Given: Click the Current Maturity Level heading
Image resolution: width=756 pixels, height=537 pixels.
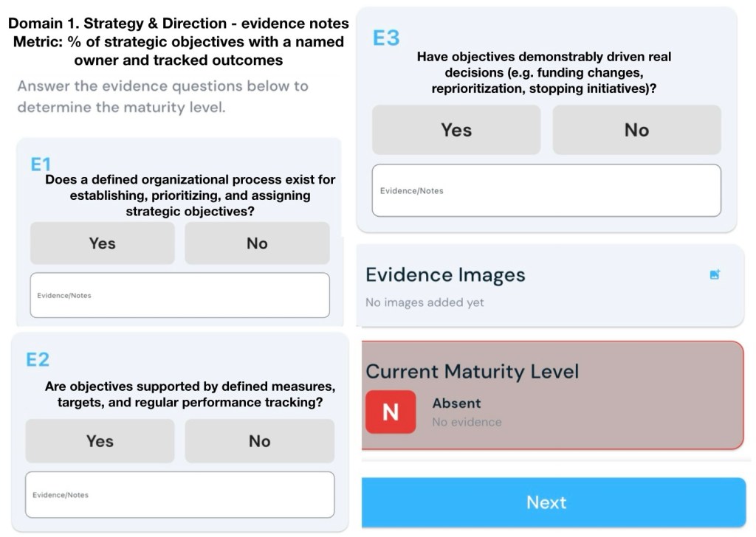Looking at the screenshot, I should click(x=472, y=371).
